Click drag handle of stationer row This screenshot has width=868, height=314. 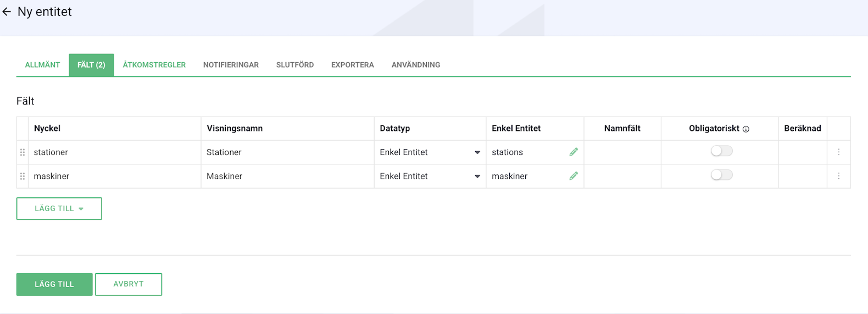coord(23,152)
